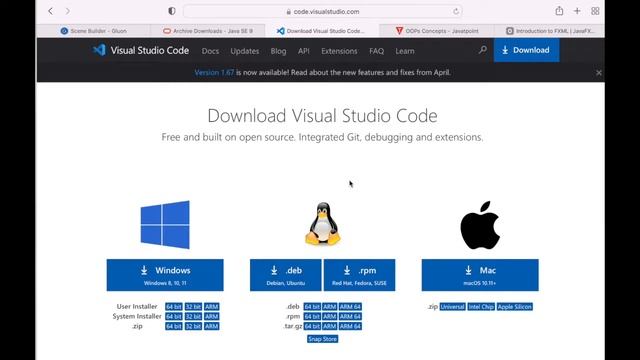Dismiss the version banner with X
Image resolution: width=640 pixels, height=360 pixels.
pyautogui.click(x=599, y=73)
